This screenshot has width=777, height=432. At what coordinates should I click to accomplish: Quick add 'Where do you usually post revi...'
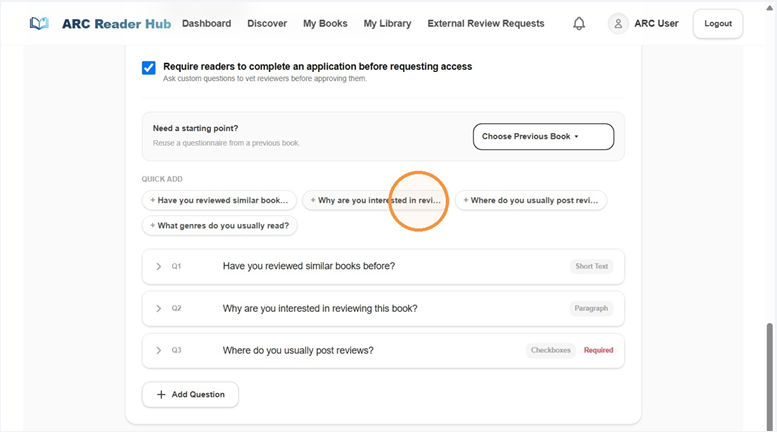coord(531,200)
